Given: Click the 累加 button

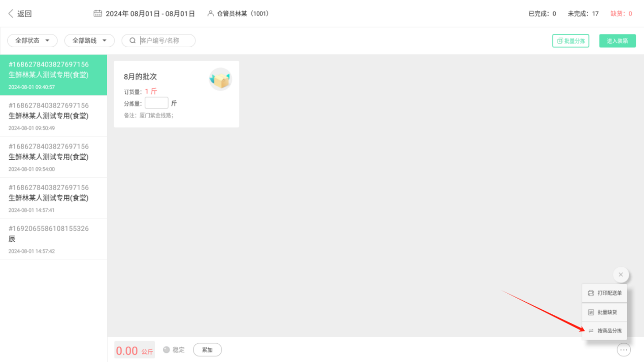Looking at the screenshot, I should tap(207, 350).
